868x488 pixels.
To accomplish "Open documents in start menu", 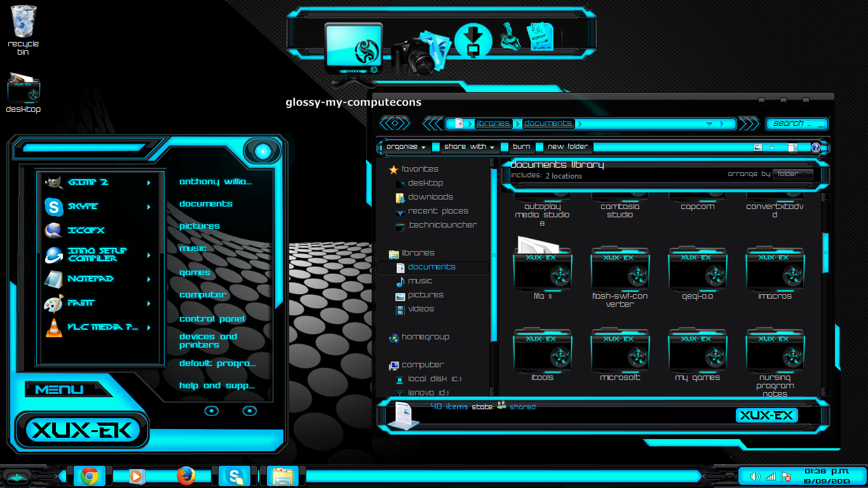I will (206, 204).
